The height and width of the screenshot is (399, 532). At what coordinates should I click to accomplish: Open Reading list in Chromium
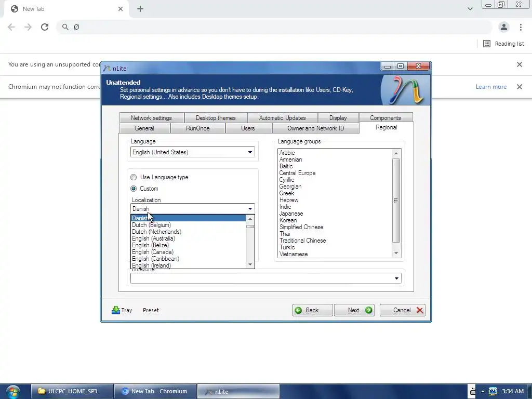(x=503, y=44)
